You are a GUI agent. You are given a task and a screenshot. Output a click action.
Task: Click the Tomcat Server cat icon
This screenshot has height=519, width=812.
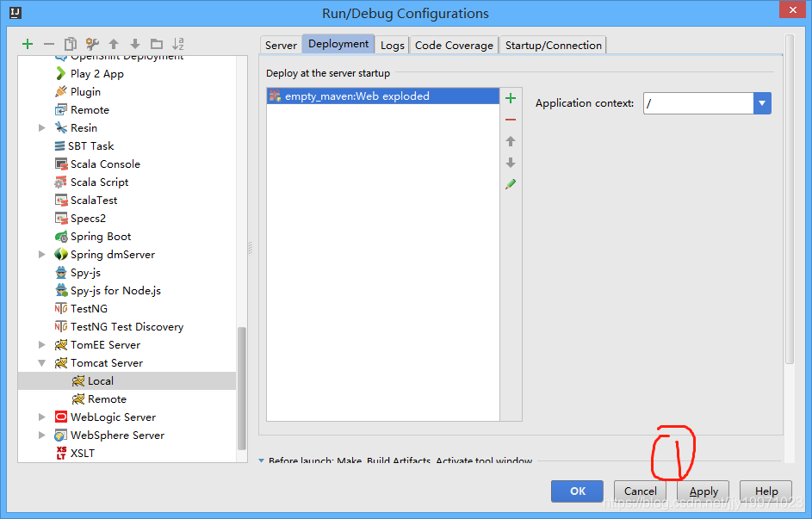pos(61,362)
